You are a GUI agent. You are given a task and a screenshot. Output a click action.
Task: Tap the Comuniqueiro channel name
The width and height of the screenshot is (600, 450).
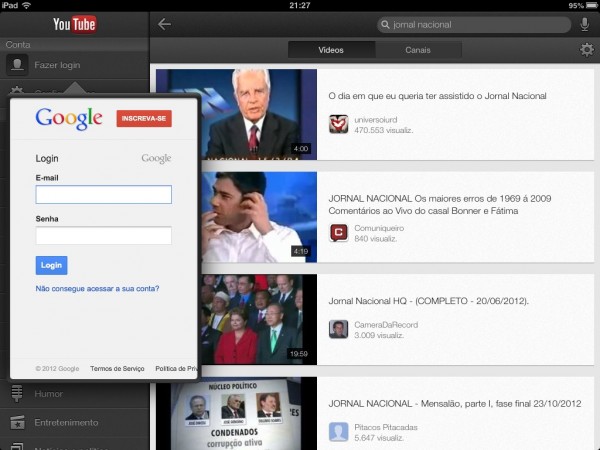pos(379,228)
